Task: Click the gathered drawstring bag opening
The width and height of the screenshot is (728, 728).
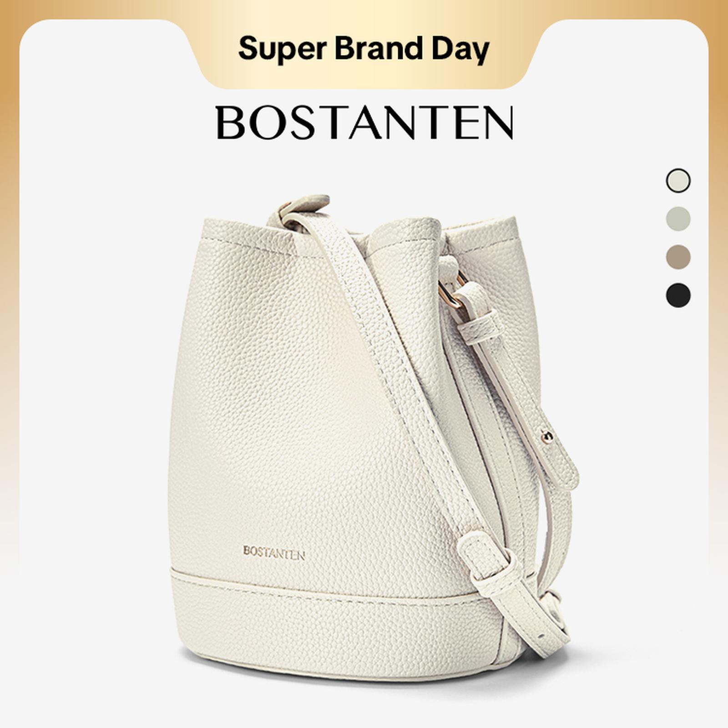Action: 400,237
